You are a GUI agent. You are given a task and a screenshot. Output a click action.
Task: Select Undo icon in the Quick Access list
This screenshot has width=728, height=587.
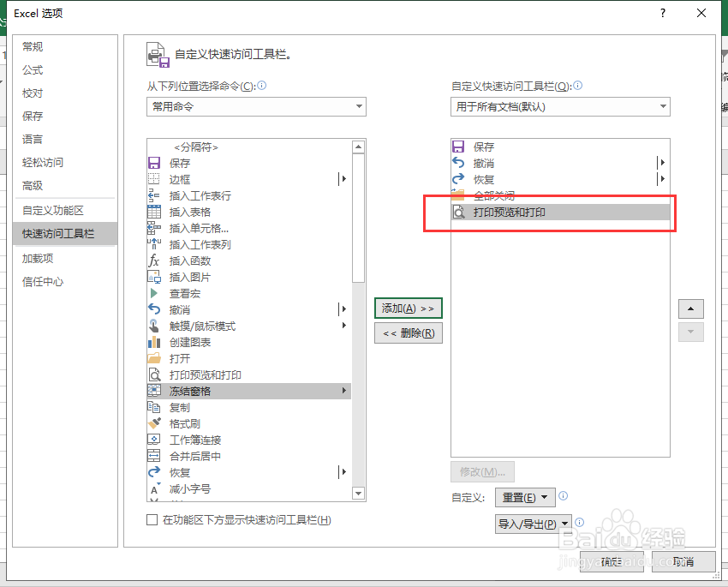458,163
